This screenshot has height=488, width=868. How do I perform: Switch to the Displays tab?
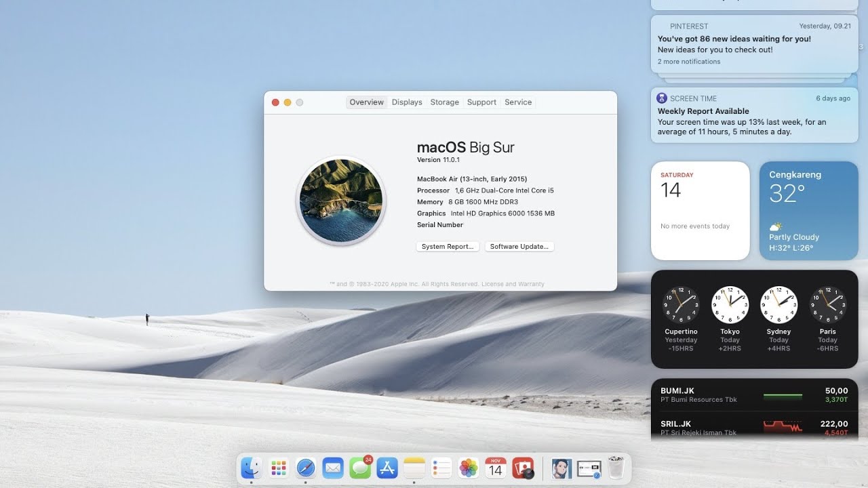407,102
